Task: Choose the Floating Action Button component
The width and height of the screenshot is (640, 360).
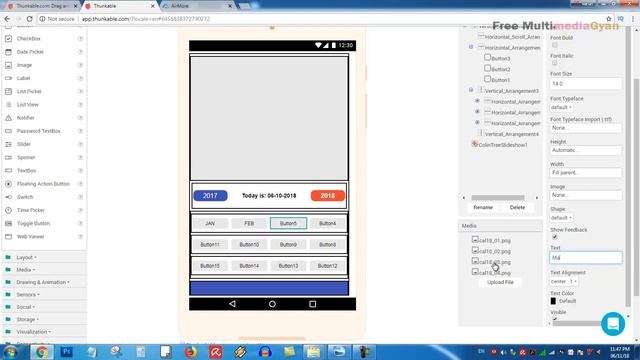Action: [43, 184]
